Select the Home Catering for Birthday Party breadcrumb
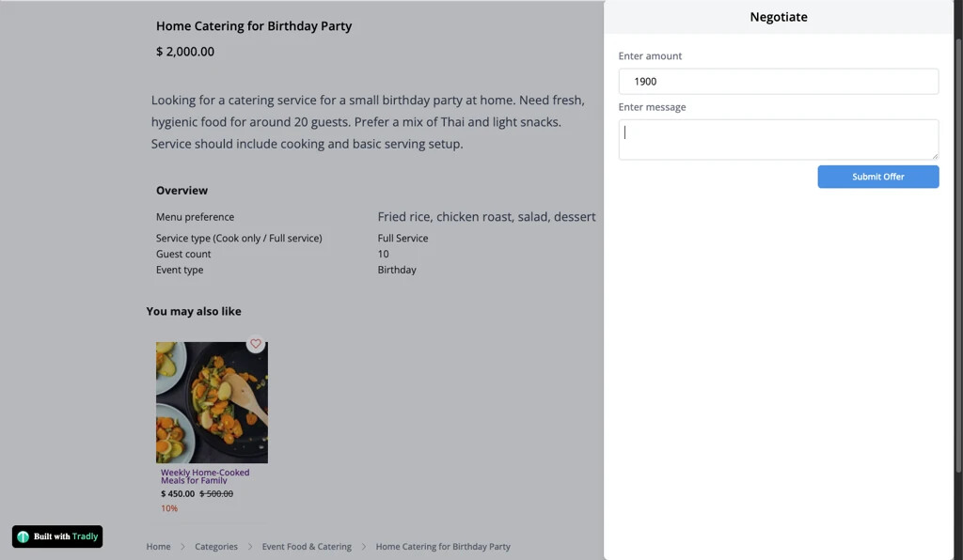 tap(443, 547)
